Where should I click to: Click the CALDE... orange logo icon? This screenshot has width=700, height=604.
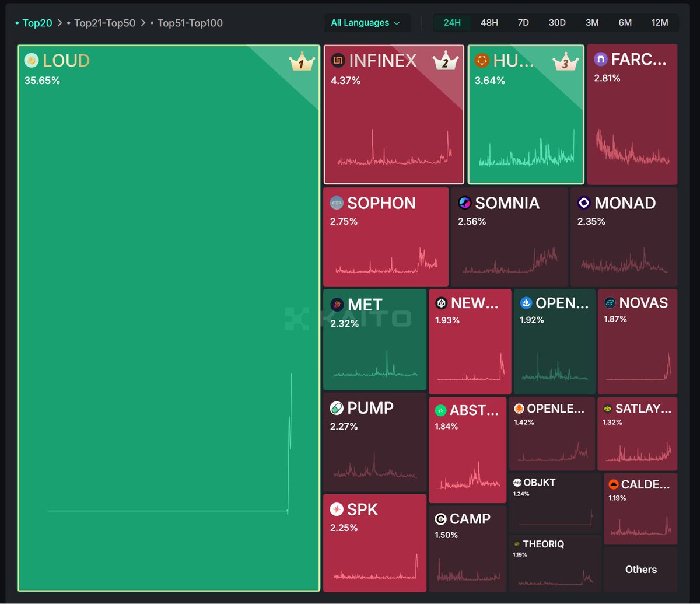pyautogui.click(x=613, y=484)
